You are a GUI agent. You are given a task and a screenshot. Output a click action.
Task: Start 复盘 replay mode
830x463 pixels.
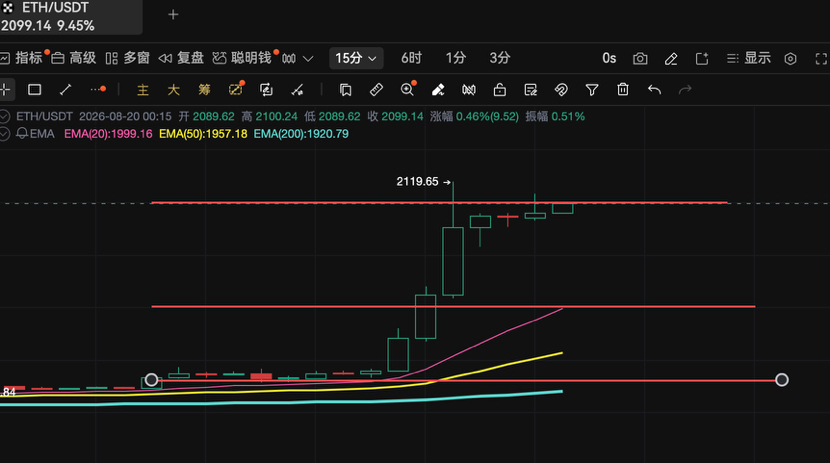click(182, 58)
